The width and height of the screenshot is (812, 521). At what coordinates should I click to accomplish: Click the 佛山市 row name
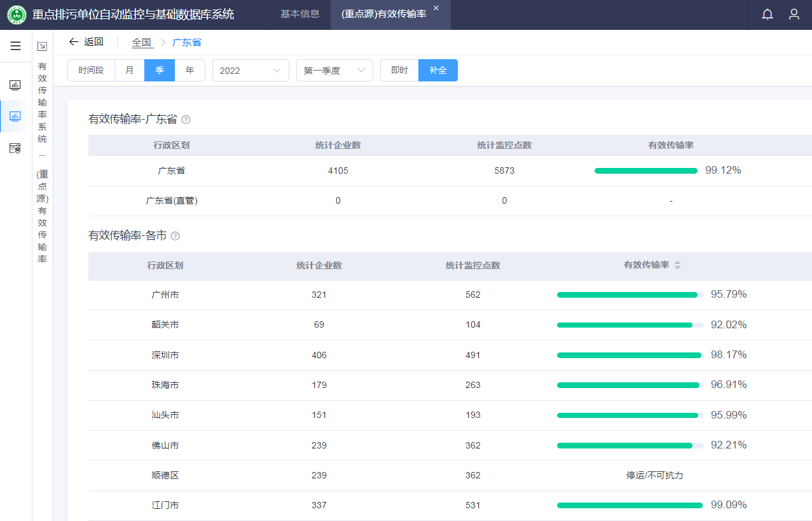[165, 445]
